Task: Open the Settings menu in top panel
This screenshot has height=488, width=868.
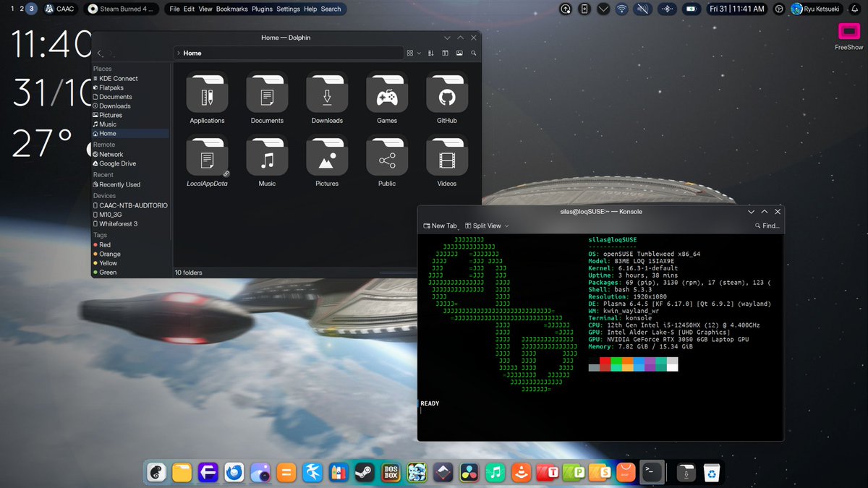Action: (288, 9)
